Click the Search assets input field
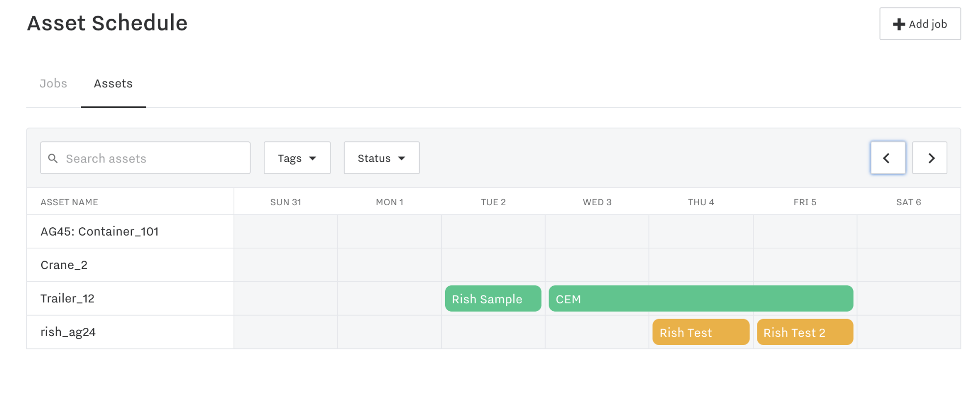The image size is (980, 401). [145, 158]
